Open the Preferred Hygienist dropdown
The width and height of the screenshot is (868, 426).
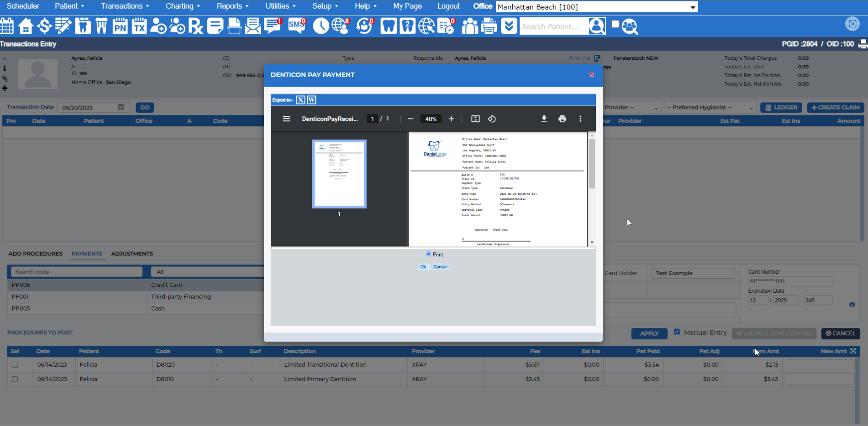tap(709, 107)
